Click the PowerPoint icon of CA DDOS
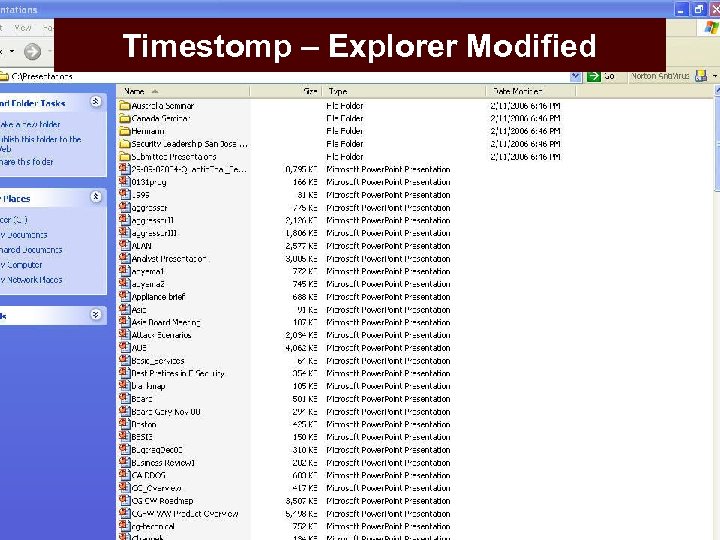The image size is (720, 540). point(124,475)
